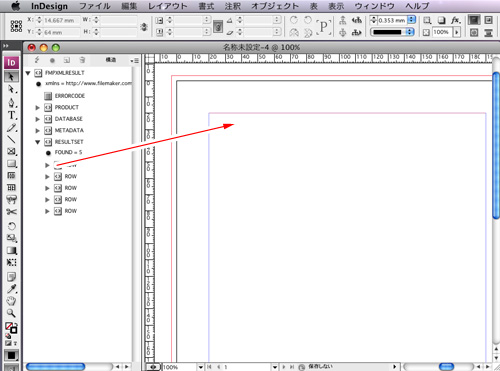Select the Direct Selection tool
The image size is (500, 371).
click(11, 89)
